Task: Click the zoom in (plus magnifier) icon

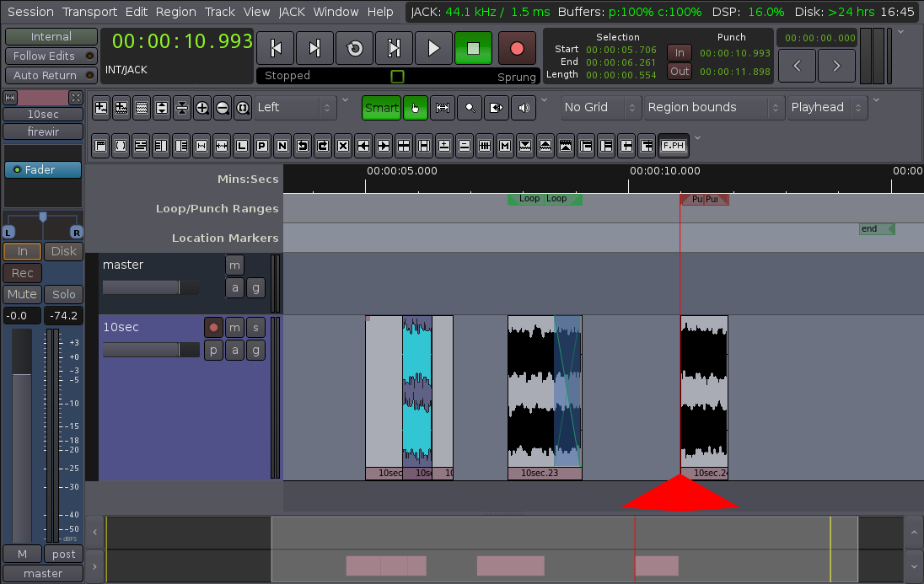Action: pyautogui.click(x=202, y=108)
